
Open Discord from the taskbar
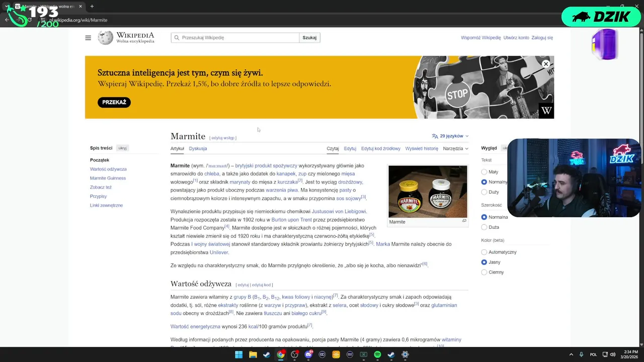[x=308, y=354]
